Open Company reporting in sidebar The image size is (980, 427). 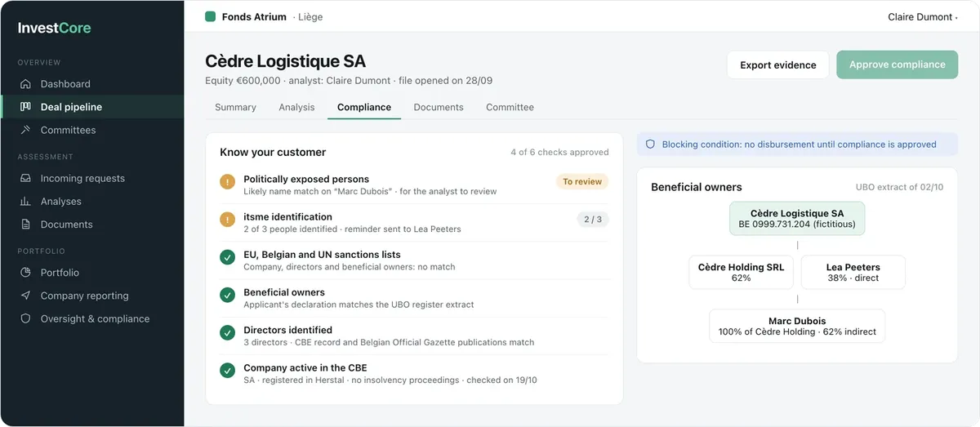pos(92,296)
